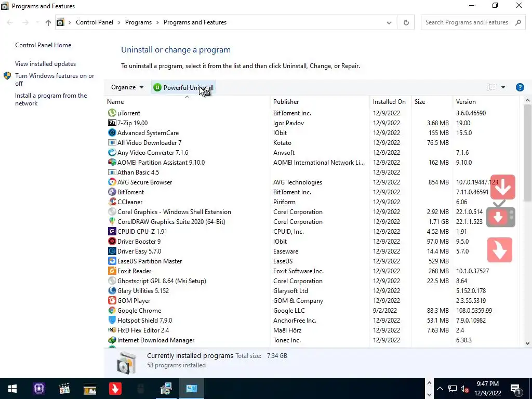Open View installed updates link
532x399 pixels.
(46, 64)
